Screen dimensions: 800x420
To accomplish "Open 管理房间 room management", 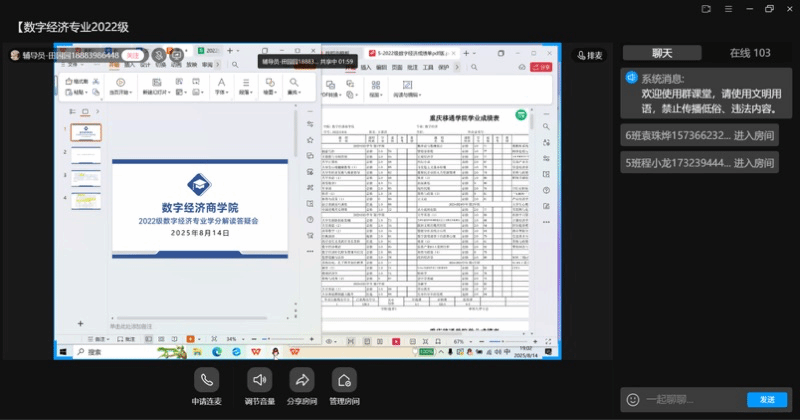I will pos(344,380).
